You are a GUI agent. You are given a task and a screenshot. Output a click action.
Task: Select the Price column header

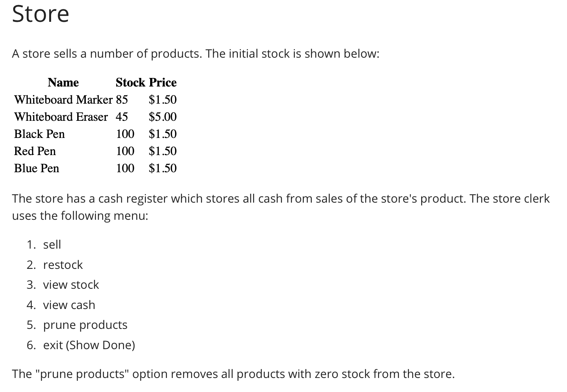(163, 83)
